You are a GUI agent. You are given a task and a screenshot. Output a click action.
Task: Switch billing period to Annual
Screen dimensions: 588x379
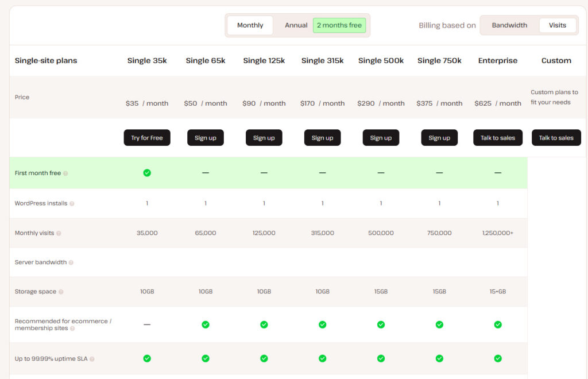(x=296, y=25)
